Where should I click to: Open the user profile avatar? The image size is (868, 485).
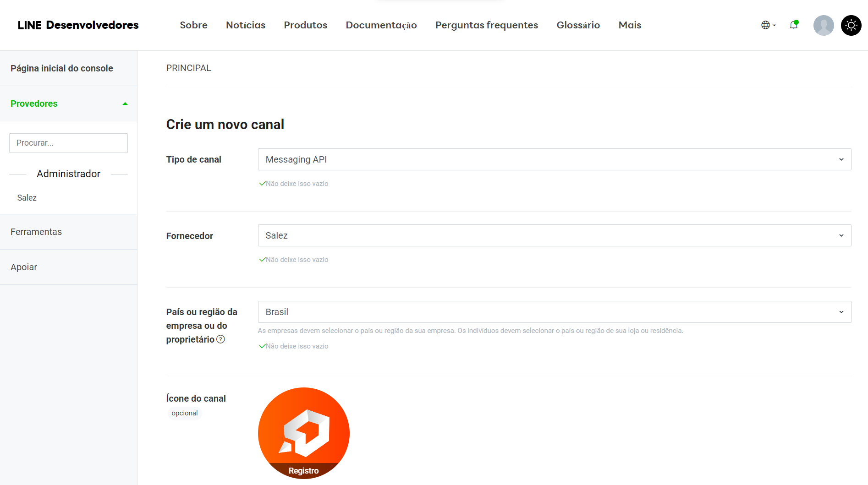tap(824, 25)
